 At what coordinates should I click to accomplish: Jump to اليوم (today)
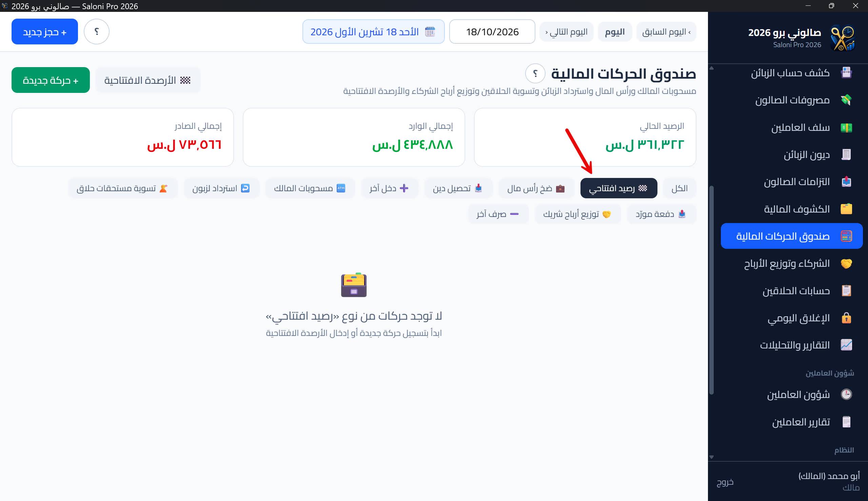[615, 32]
